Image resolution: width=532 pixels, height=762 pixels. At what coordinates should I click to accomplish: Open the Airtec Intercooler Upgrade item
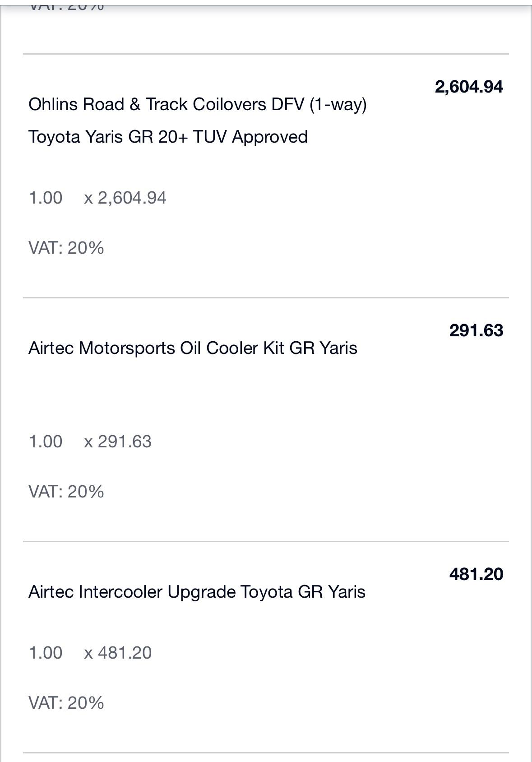[197, 592]
